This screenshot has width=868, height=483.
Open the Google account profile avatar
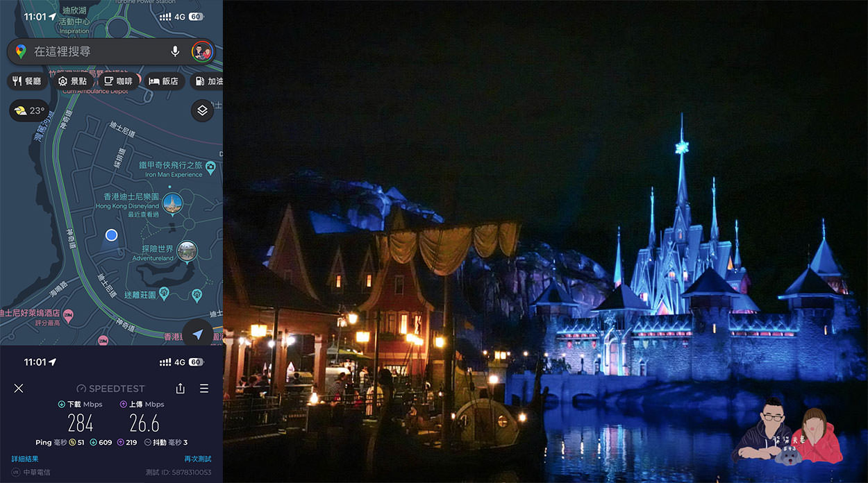(x=201, y=51)
